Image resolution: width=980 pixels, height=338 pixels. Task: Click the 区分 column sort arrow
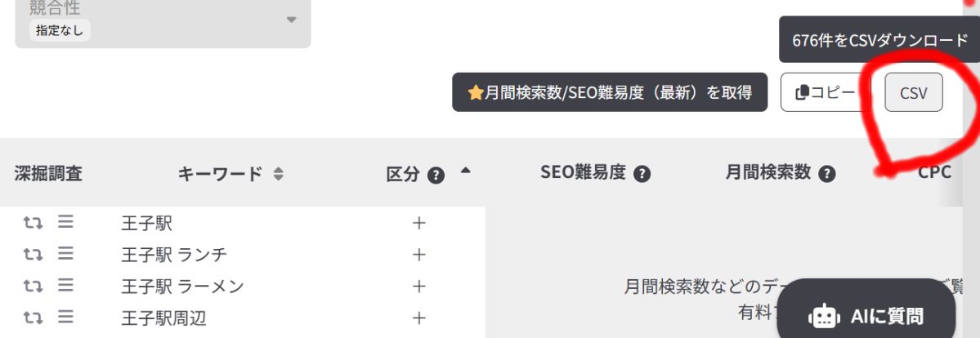[x=465, y=171]
